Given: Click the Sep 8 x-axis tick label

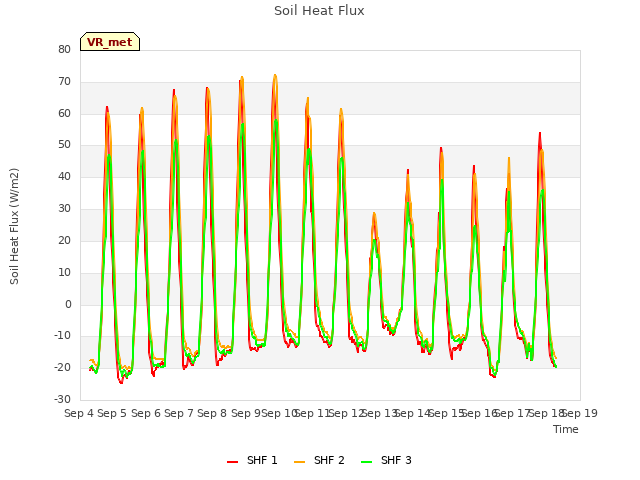Looking at the screenshot, I should pos(212,413).
